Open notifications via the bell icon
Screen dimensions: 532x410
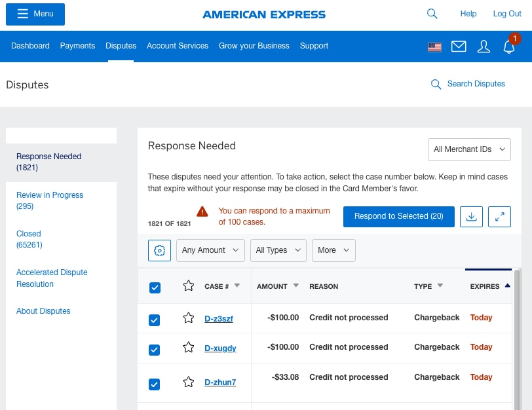tap(509, 47)
